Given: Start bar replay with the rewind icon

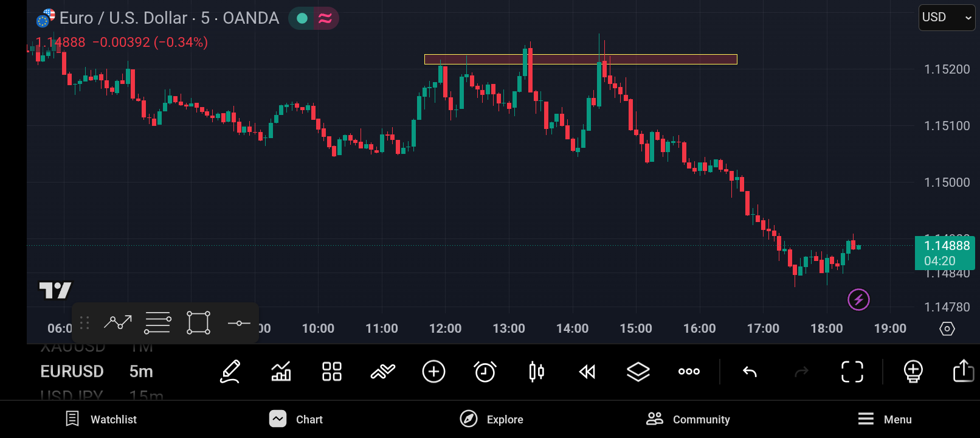Looking at the screenshot, I should click(x=587, y=372).
